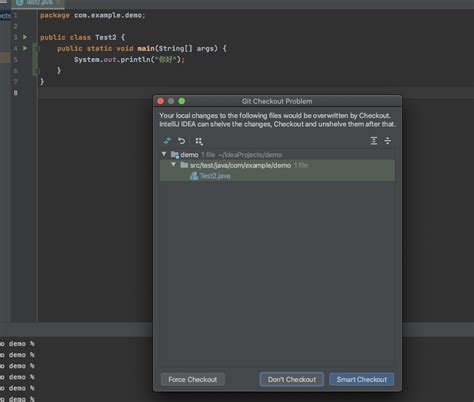Viewport: 474px width, 402px height.
Task: Collapse the demo root node arrow
Action: [x=164, y=154]
